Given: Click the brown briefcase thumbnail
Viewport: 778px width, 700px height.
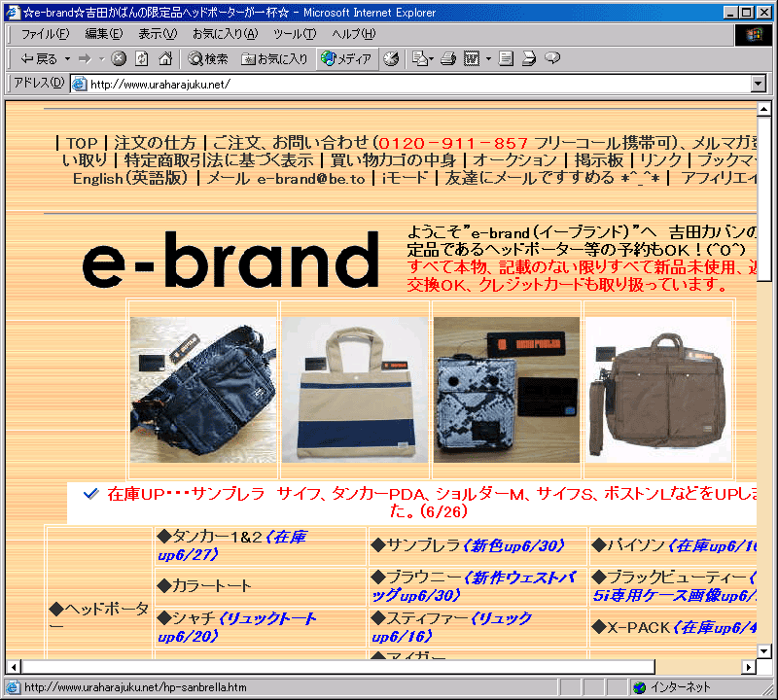Looking at the screenshot, I should coord(658,390).
